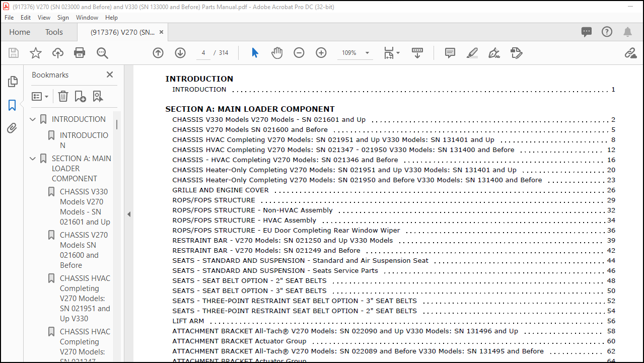Jump to ROPS/FOPS STRUCTURE - HVAC Assembly entry
Viewport: 644px width, 363px height.
(x=244, y=221)
